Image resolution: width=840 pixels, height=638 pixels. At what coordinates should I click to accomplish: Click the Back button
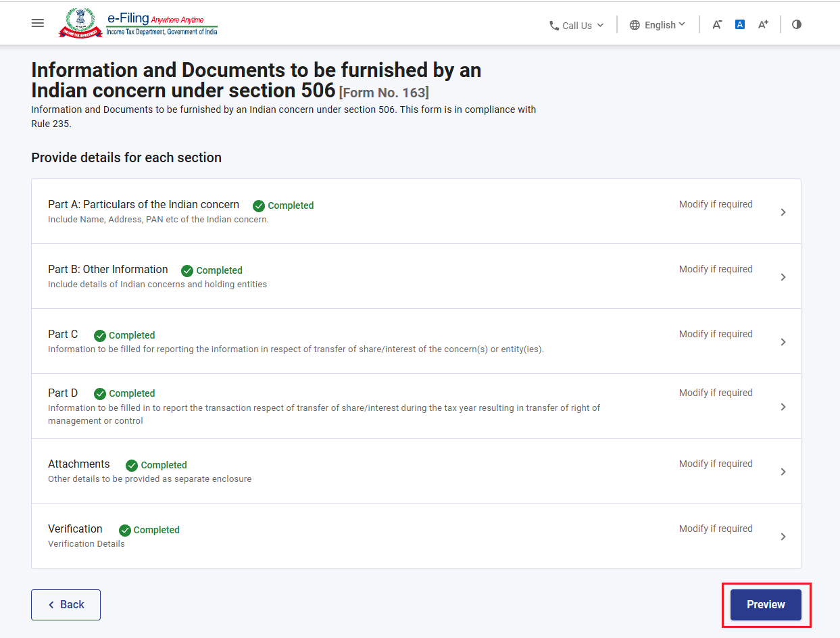click(66, 605)
